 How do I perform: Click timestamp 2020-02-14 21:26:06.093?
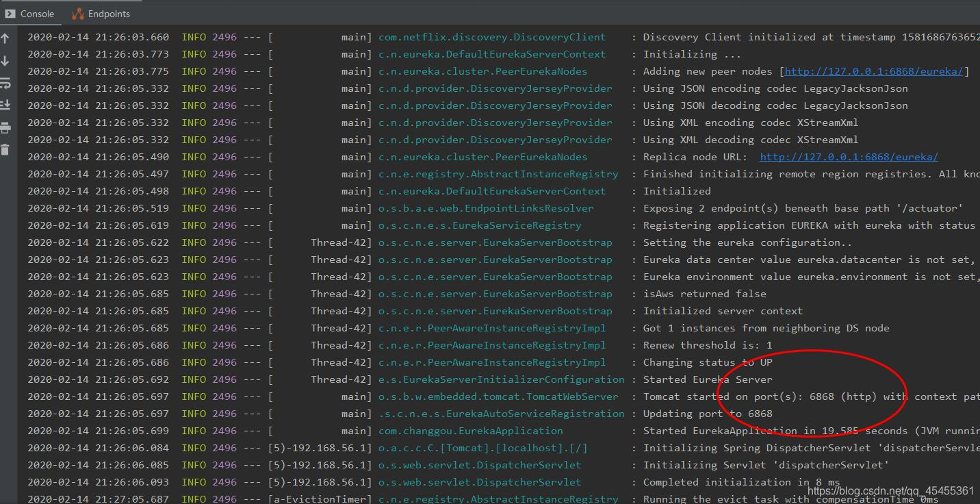pyautogui.click(x=98, y=482)
